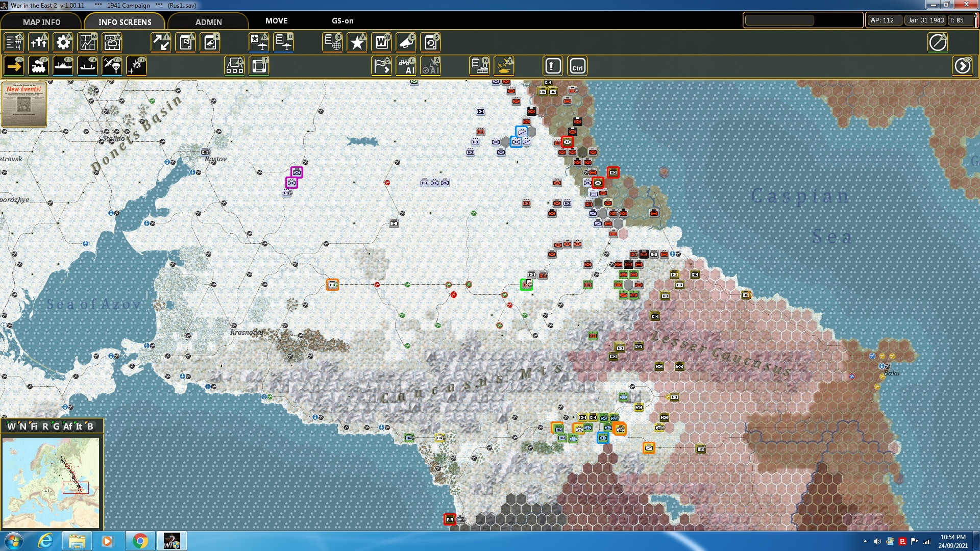
Task: Select Move mode yellow arrow F1
Action: coord(14,66)
